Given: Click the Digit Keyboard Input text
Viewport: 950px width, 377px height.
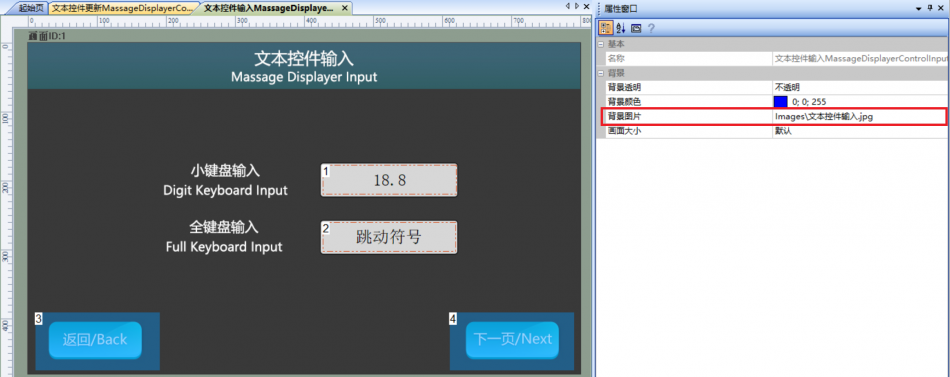Looking at the screenshot, I should point(225,190).
